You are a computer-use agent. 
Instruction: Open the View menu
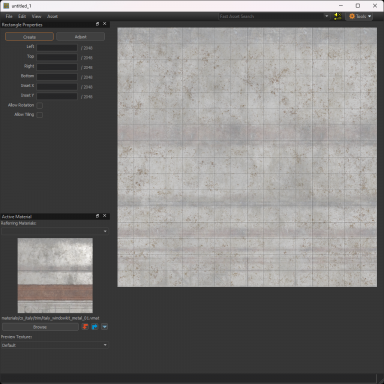36,16
